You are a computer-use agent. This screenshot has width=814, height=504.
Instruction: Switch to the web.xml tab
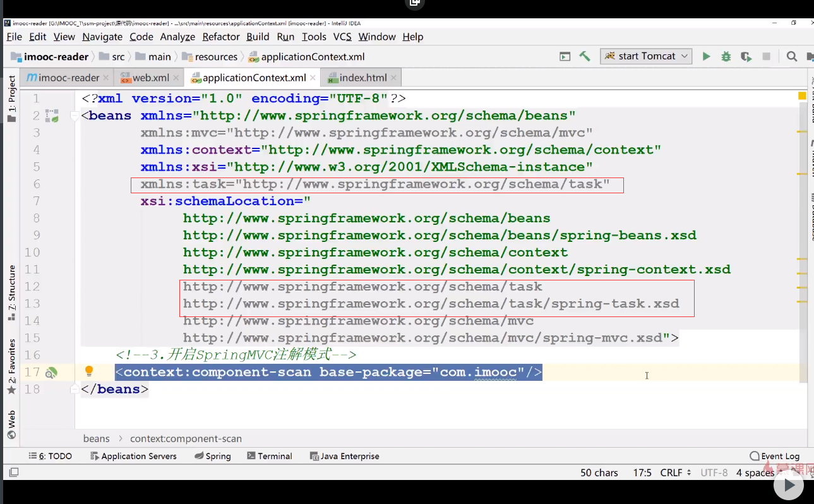coord(150,78)
